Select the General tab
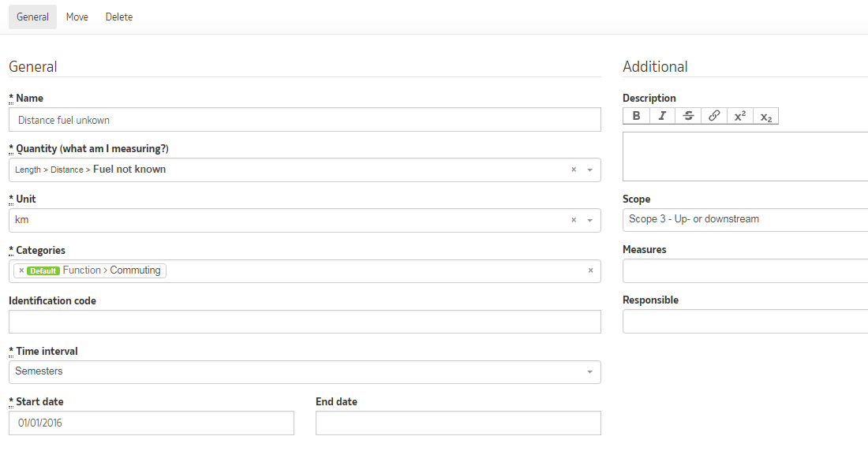Viewport: 868px width, 451px height. pyautogui.click(x=32, y=17)
